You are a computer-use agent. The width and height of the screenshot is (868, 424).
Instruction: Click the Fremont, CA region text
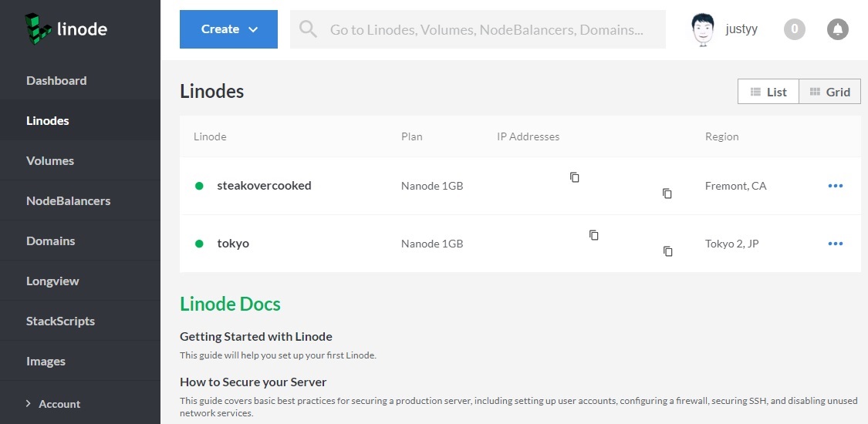click(736, 187)
